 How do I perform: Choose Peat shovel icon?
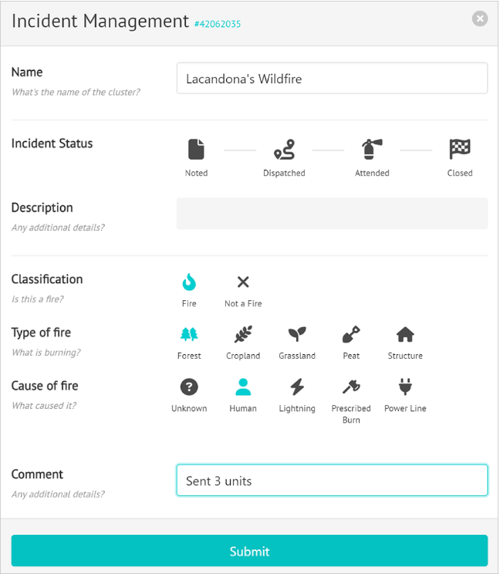pos(351,334)
